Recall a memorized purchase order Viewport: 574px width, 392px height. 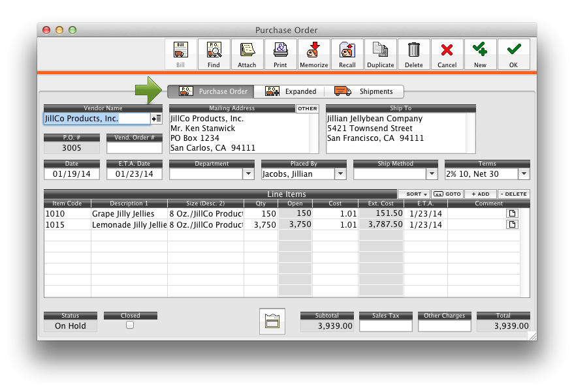click(347, 54)
